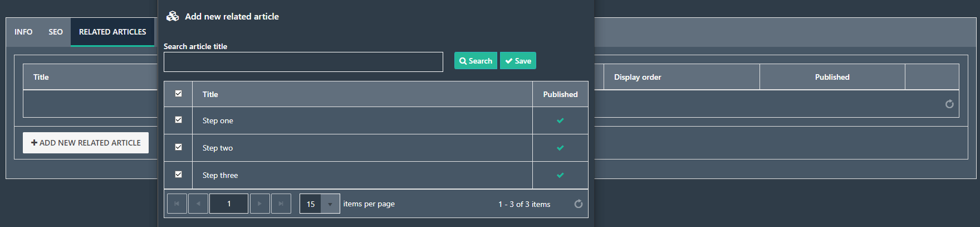The height and width of the screenshot is (227, 980).
Task: Click the refresh icon in the dialog pager
Action: coord(579,204)
